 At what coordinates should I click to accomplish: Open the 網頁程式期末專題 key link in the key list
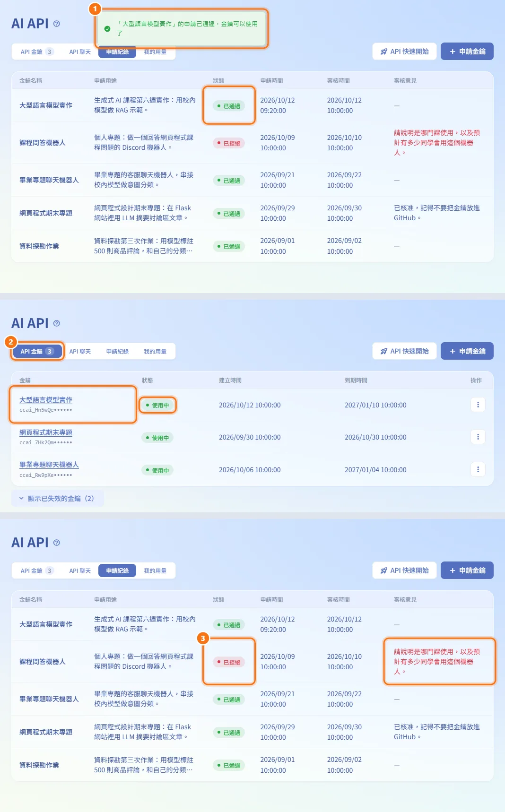click(x=46, y=432)
